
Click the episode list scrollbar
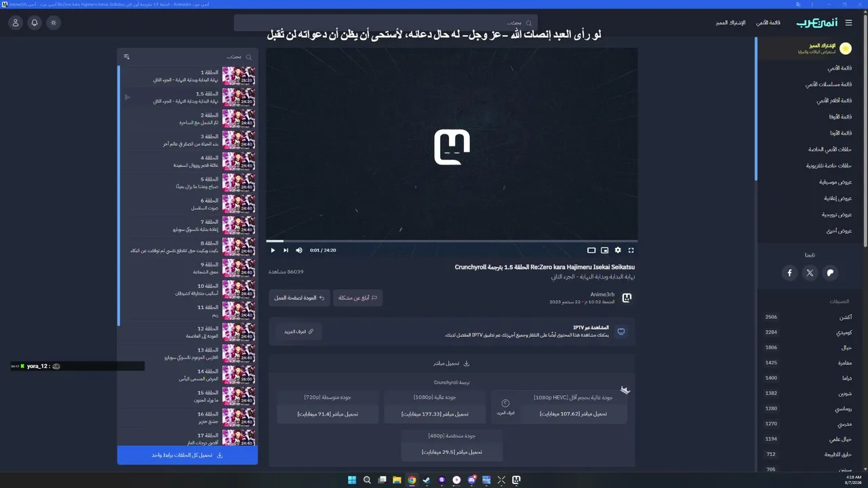(x=119, y=195)
